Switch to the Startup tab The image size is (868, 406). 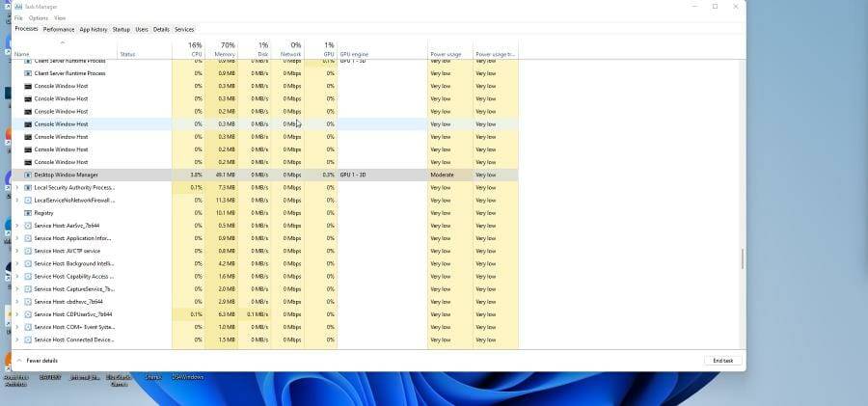(122, 29)
